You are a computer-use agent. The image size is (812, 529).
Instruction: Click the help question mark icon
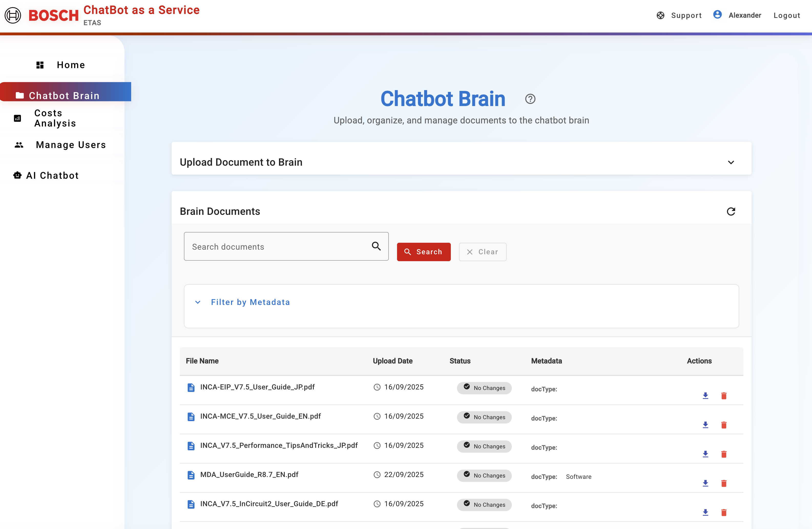530,99
